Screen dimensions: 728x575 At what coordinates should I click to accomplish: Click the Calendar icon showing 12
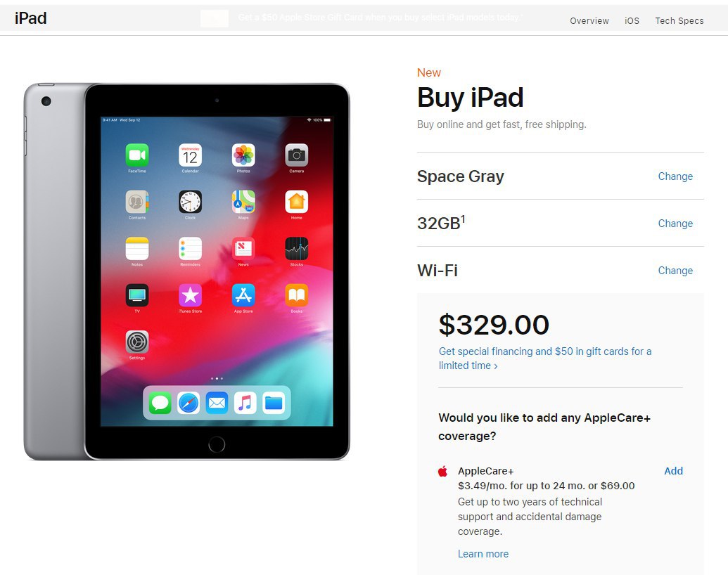191,155
